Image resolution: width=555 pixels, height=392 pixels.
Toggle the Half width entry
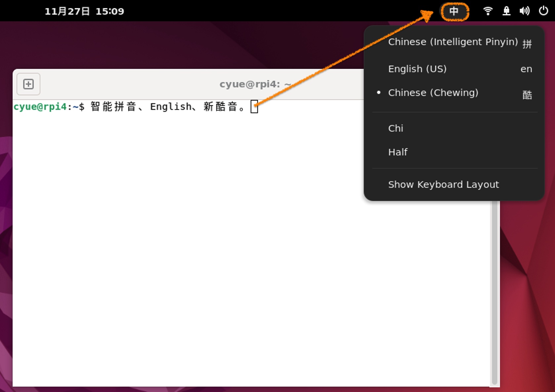click(x=398, y=152)
